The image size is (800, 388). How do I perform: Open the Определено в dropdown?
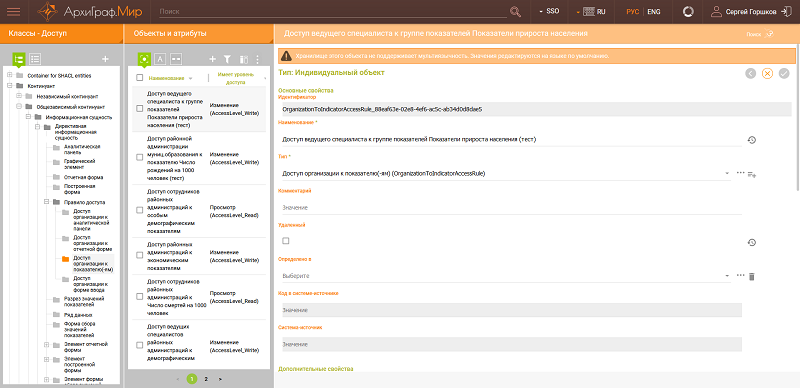[727, 276]
